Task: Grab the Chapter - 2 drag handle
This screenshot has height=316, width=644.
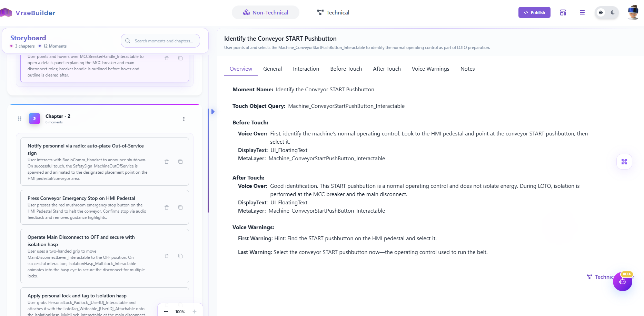Action: (20, 119)
